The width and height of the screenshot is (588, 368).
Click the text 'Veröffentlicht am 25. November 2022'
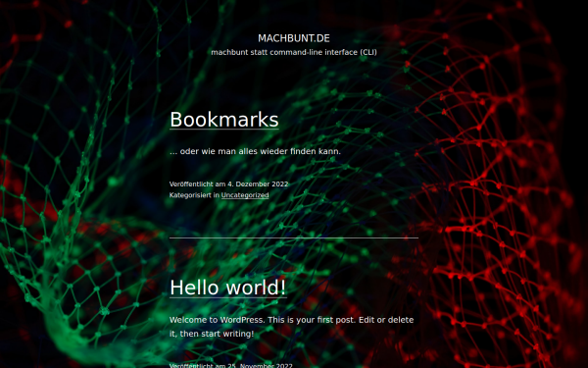click(x=231, y=365)
